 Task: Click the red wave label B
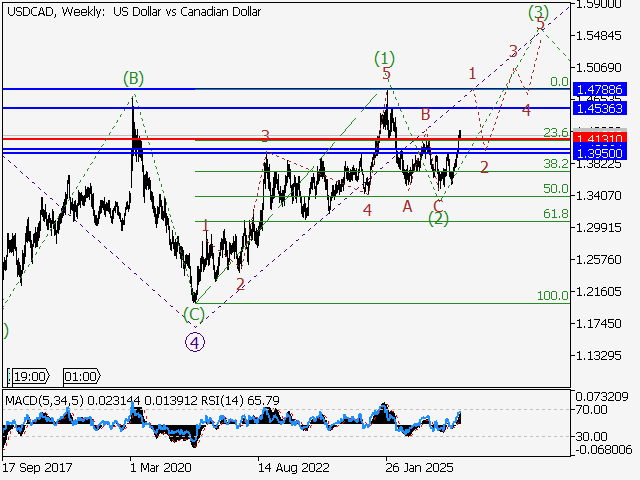(x=425, y=115)
